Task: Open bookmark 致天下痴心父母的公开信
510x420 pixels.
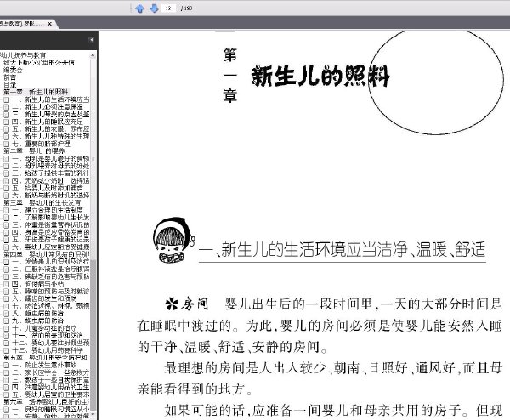Action: click(39, 62)
